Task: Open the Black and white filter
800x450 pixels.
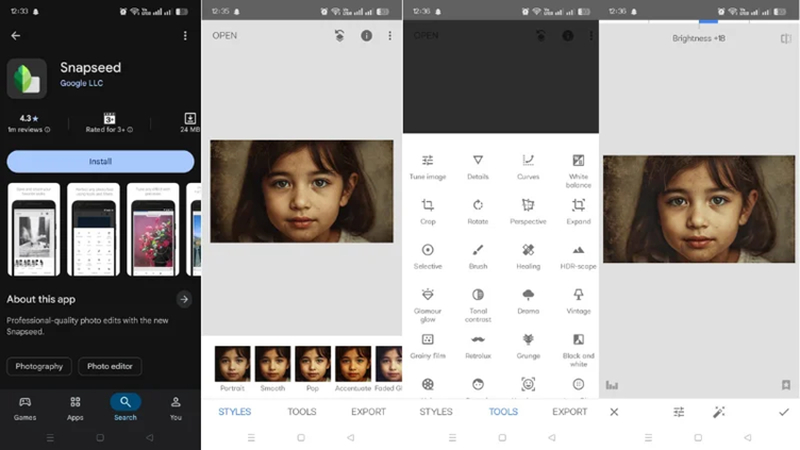Action: tap(578, 351)
